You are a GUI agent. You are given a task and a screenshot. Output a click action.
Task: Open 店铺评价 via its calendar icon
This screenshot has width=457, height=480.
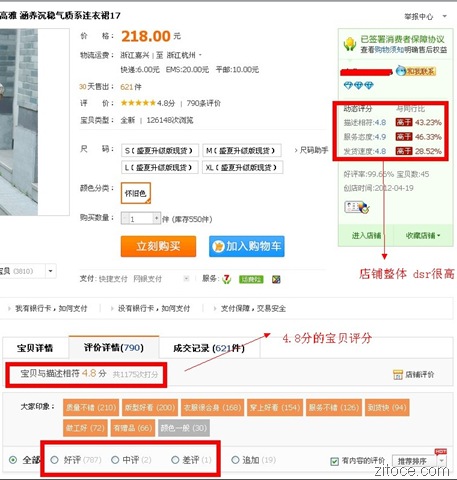(x=398, y=374)
